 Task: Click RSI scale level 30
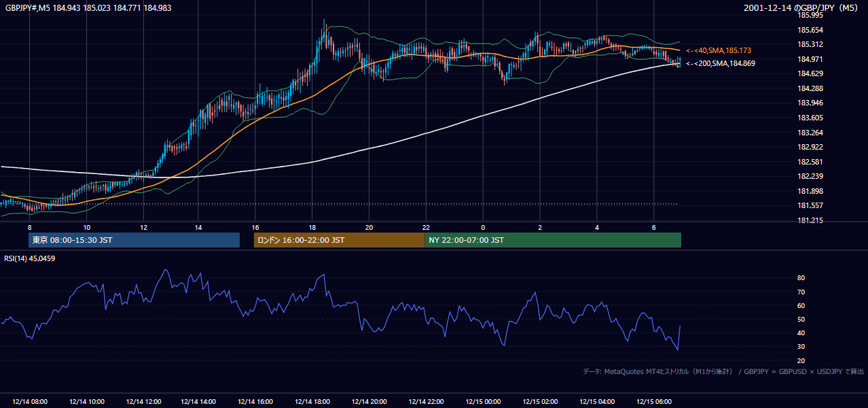[801, 347]
